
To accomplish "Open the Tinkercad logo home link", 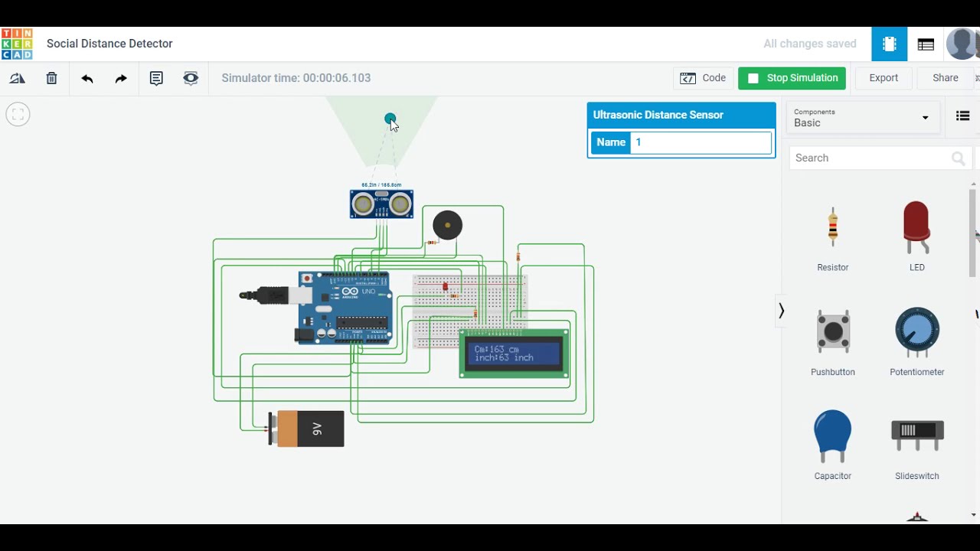I will pyautogui.click(x=17, y=44).
